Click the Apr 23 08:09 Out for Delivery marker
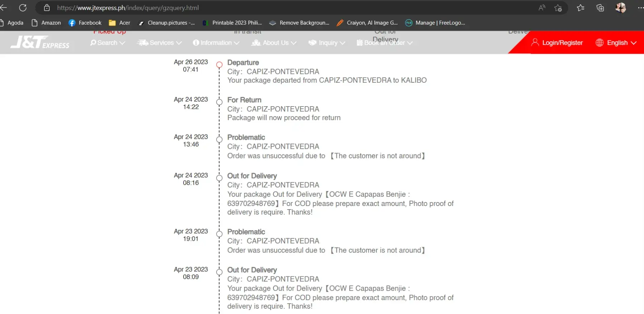Viewport: 644px width, 314px height. [x=219, y=272]
